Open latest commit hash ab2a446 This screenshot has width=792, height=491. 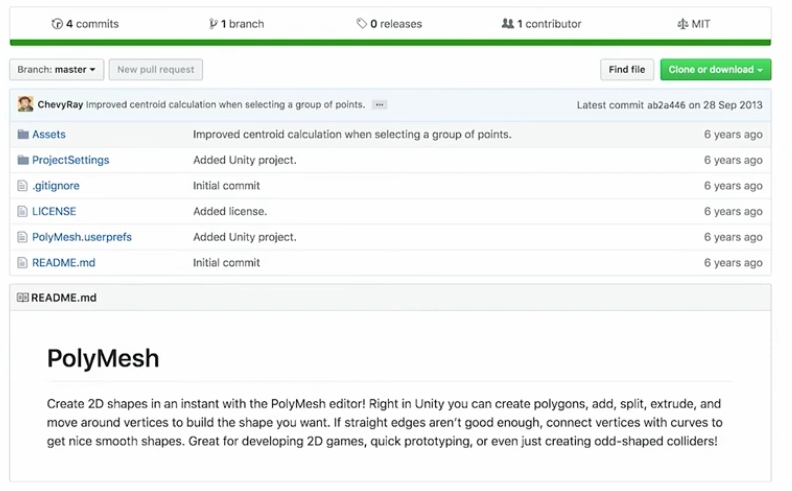click(x=666, y=105)
